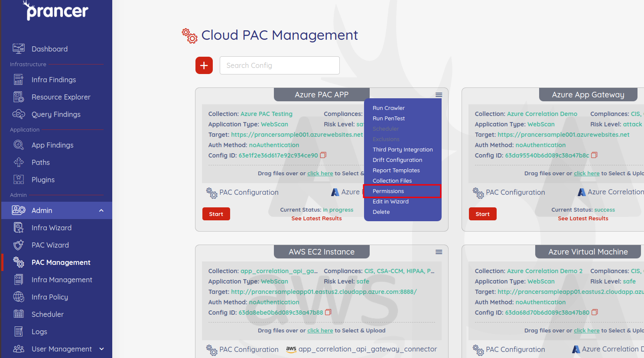Click the AWS EC2 Instance card title
The width and height of the screenshot is (644, 358).
pyautogui.click(x=322, y=252)
